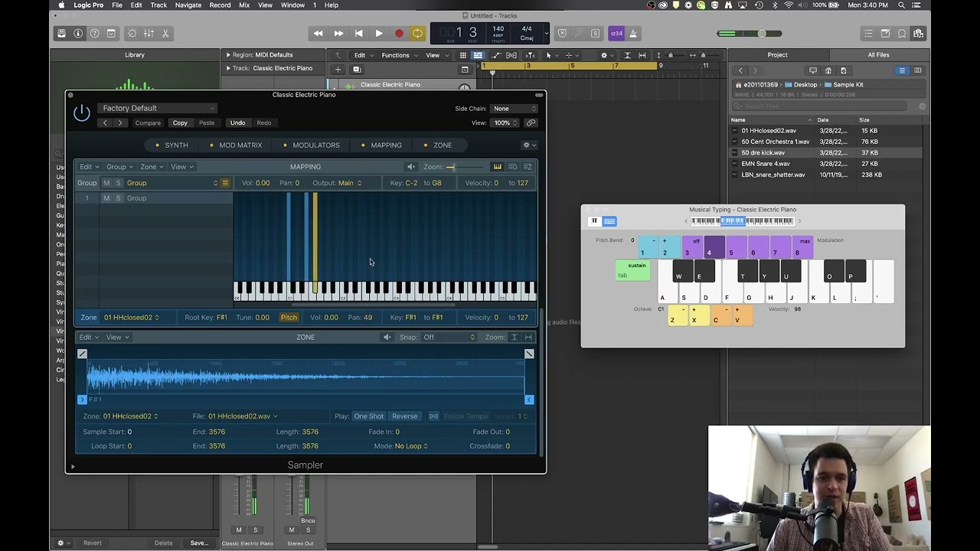Image resolution: width=980 pixels, height=551 pixels.
Task: Open the Editors scissors icon
Action: tap(165, 34)
